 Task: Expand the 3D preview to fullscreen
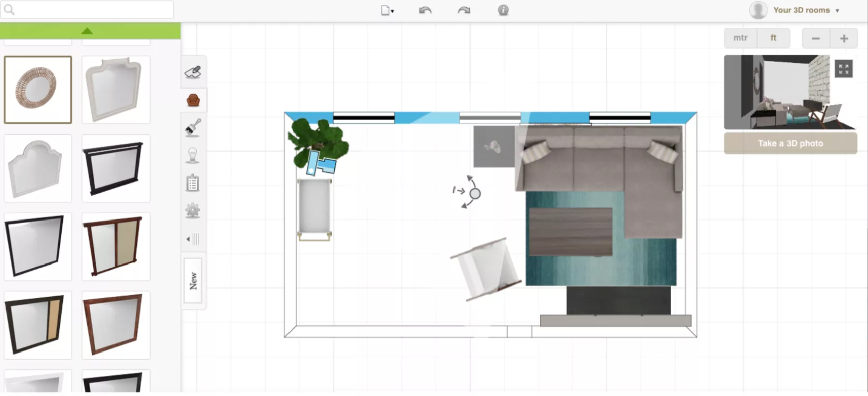[844, 69]
